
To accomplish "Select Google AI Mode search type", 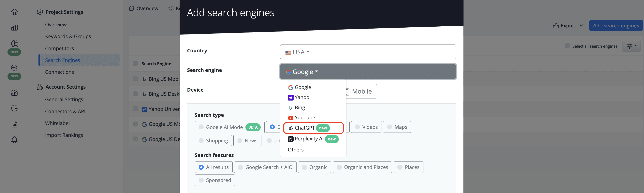I will [229, 127].
